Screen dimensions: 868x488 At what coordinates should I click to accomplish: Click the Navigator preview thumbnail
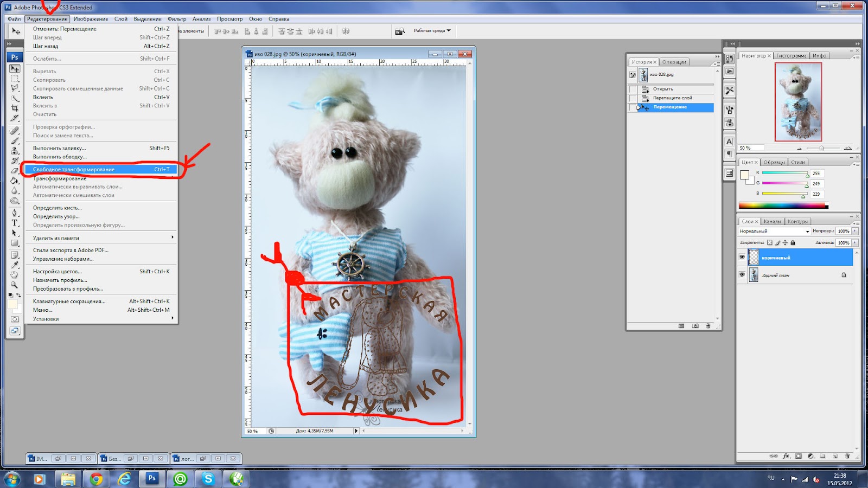pyautogui.click(x=798, y=102)
